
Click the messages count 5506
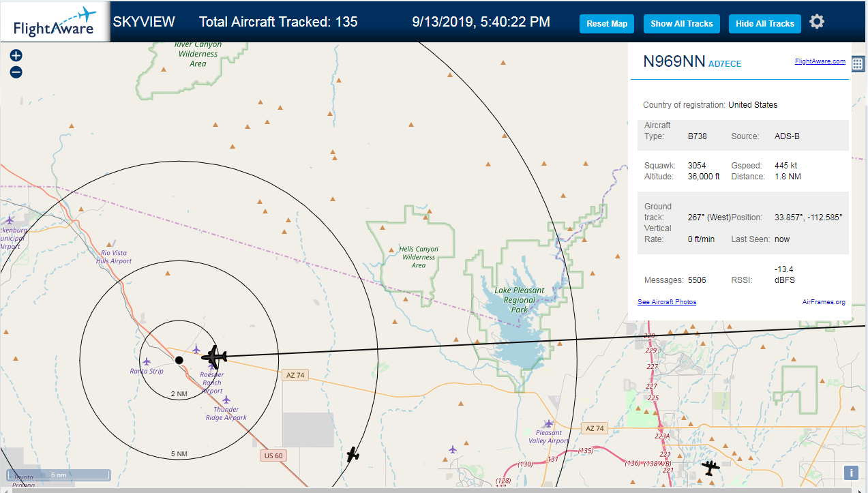pyautogui.click(x=697, y=280)
